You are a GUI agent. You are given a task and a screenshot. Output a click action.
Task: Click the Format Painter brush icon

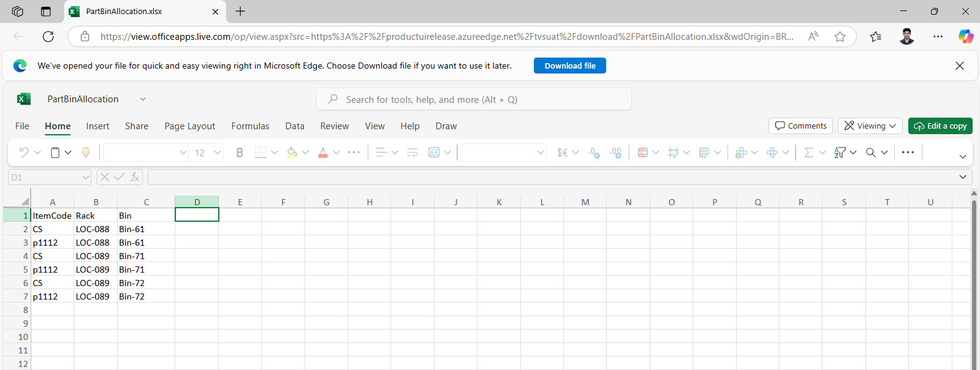coord(86,153)
